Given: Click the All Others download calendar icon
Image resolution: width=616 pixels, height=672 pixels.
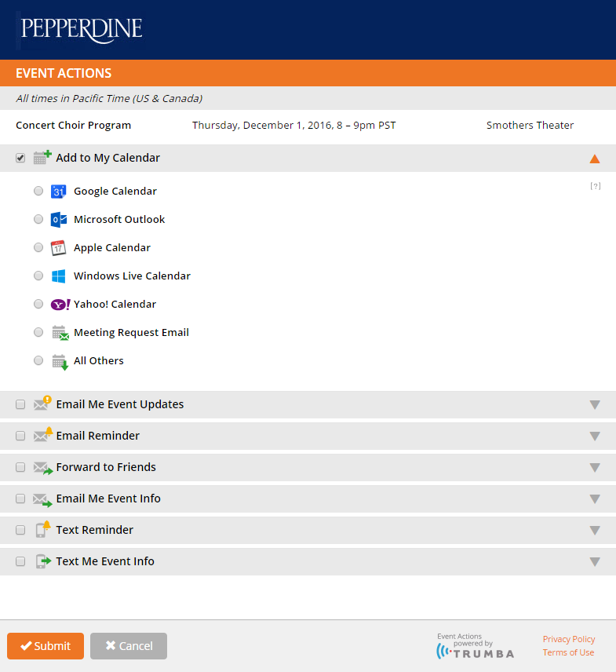Looking at the screenshot, I should coord(60,362).
